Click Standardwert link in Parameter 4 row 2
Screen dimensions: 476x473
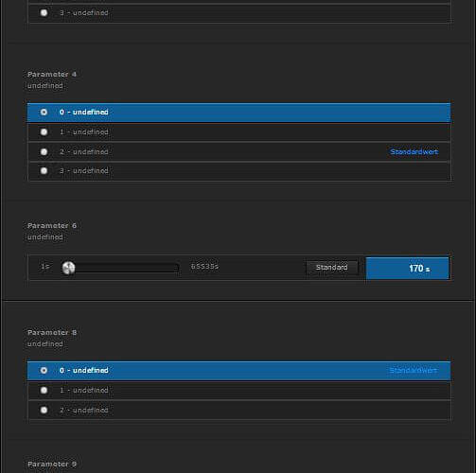pyautogui.click(x=414, y=151)
